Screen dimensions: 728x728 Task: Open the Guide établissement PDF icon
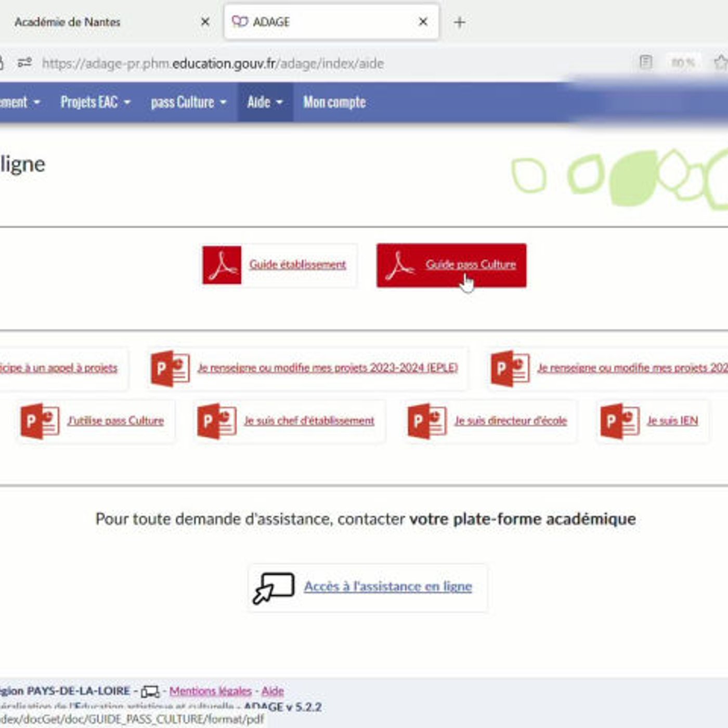(x=222, y=265)
